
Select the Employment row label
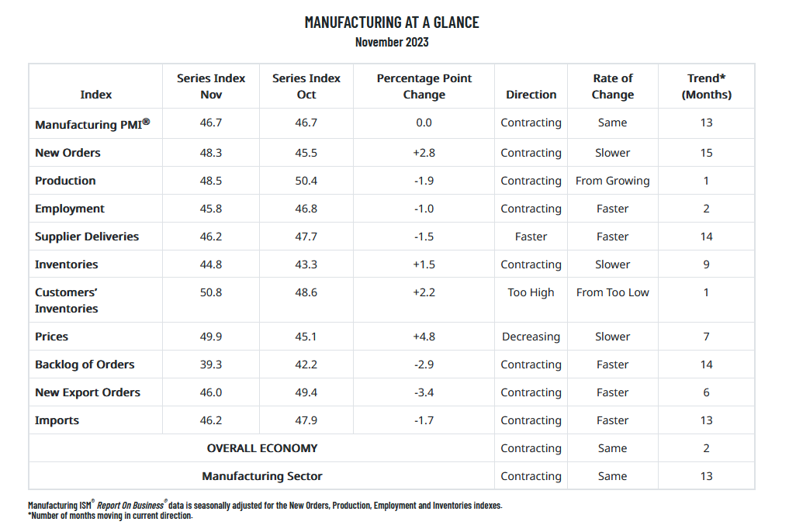coord(70,209)
